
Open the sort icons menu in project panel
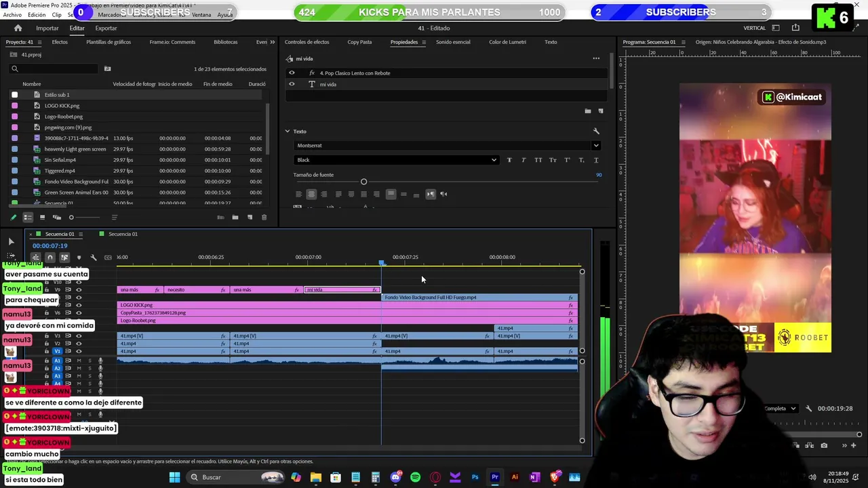(x=114, y=218)
